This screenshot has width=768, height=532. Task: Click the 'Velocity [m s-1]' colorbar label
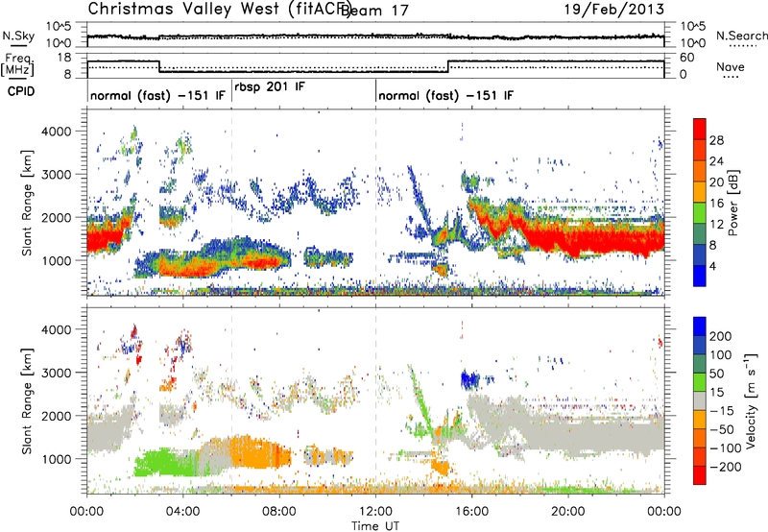tap(751, 400)
